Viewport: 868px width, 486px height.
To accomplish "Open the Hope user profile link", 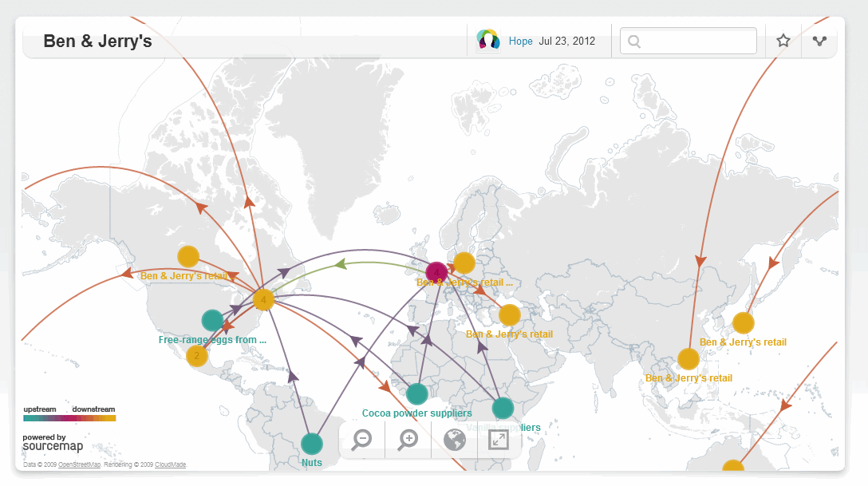I will [x=520, y=41].
